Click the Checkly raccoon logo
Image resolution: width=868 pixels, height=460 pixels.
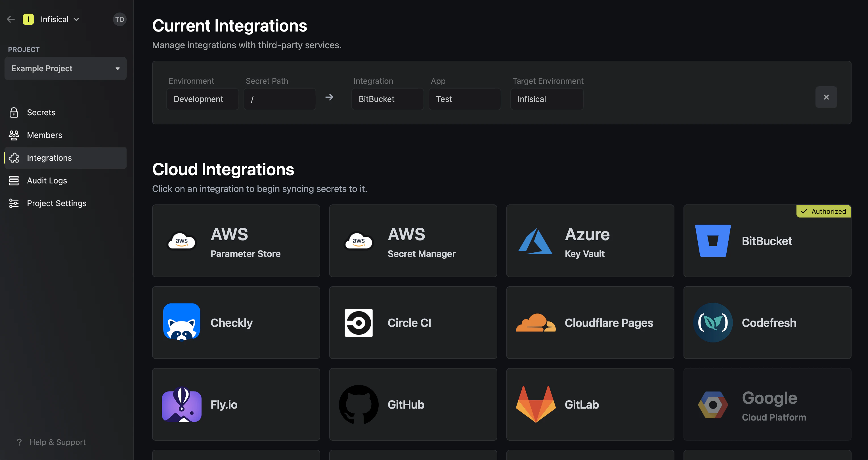tap(182, 323)
